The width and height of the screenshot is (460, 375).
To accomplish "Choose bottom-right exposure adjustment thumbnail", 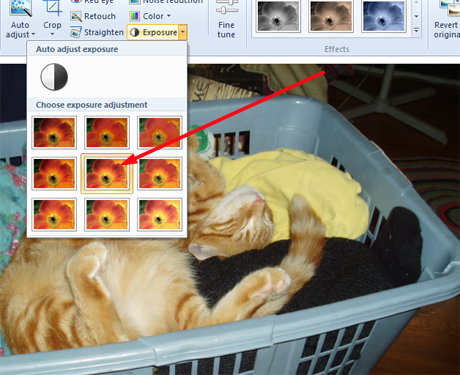I will coord(159,215).
